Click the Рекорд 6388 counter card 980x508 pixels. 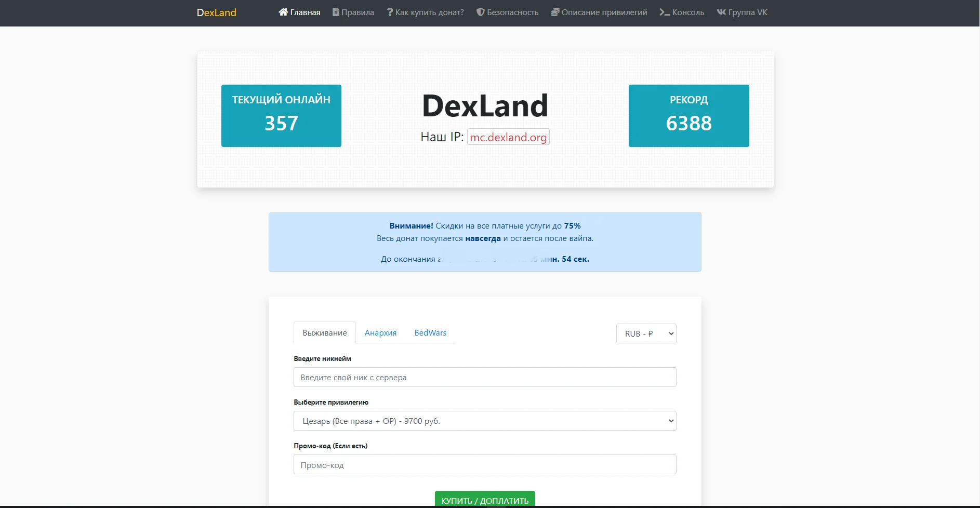[689, 116]
